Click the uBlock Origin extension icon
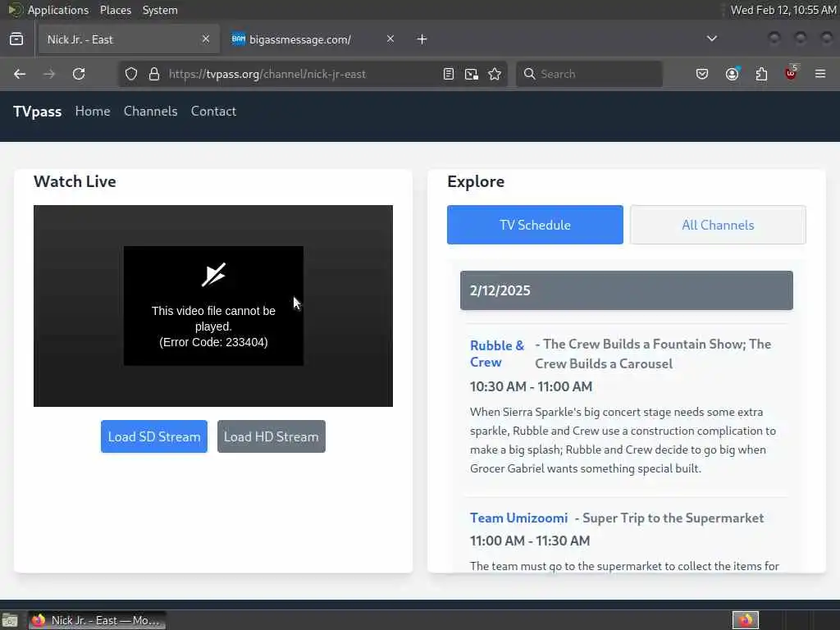 792,73
